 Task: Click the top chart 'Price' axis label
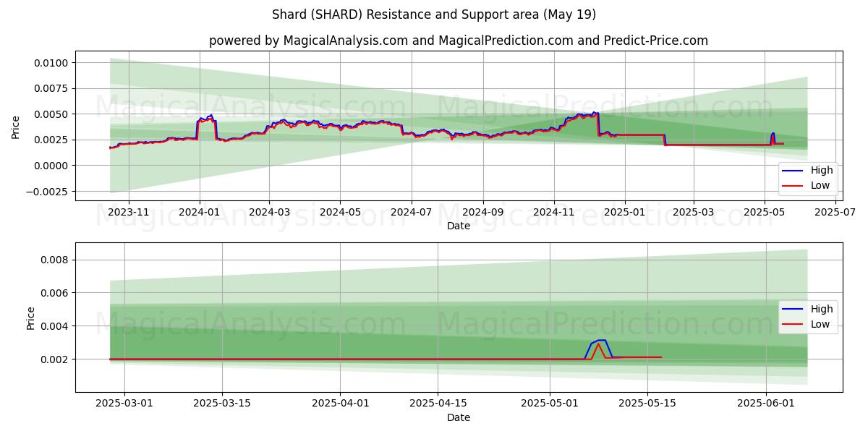[x=16, y=126]
